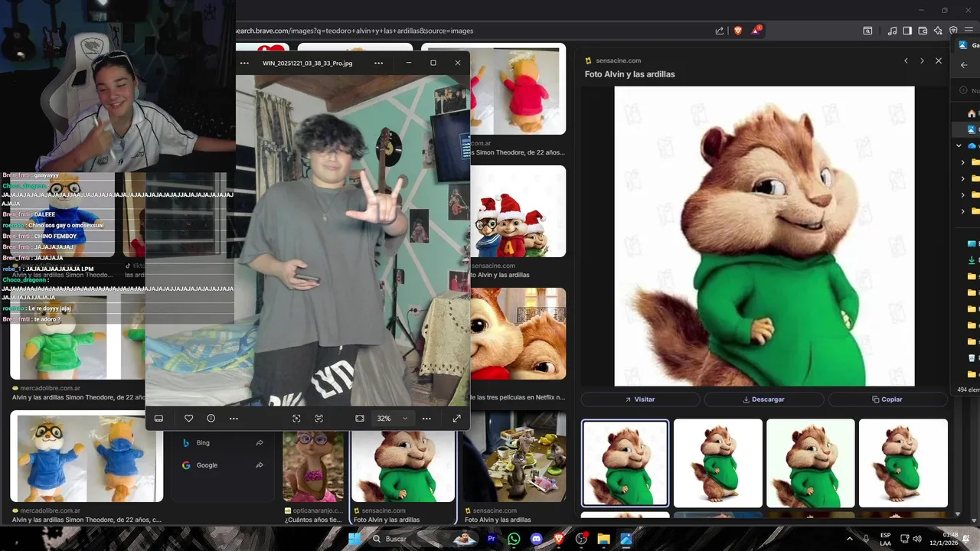Open the green-hoodie Theodore result above sensacine.com
980x551 pixels.
pos(403,466)
